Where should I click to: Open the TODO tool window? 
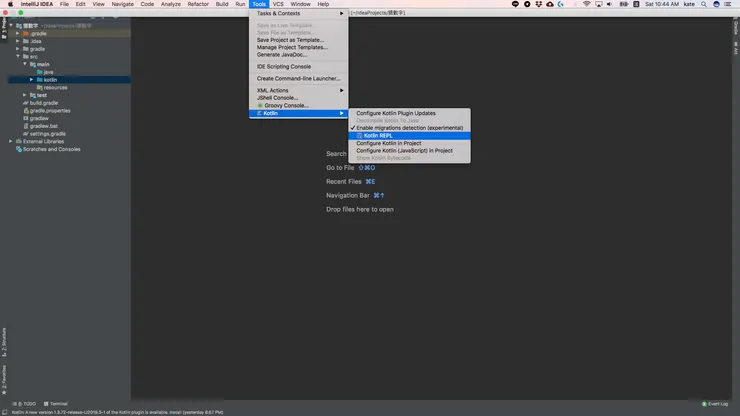pyautogui.click(x=25, y=404)
